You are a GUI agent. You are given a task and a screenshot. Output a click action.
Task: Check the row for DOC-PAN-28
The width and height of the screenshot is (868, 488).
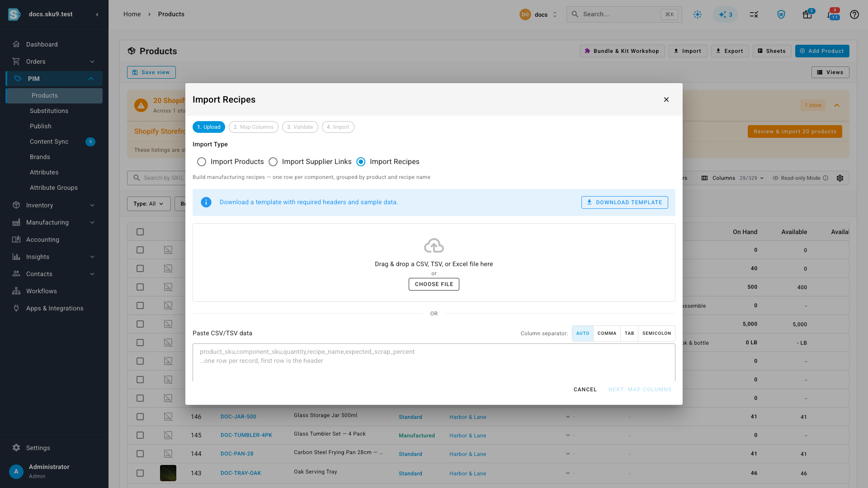point(140,454)
